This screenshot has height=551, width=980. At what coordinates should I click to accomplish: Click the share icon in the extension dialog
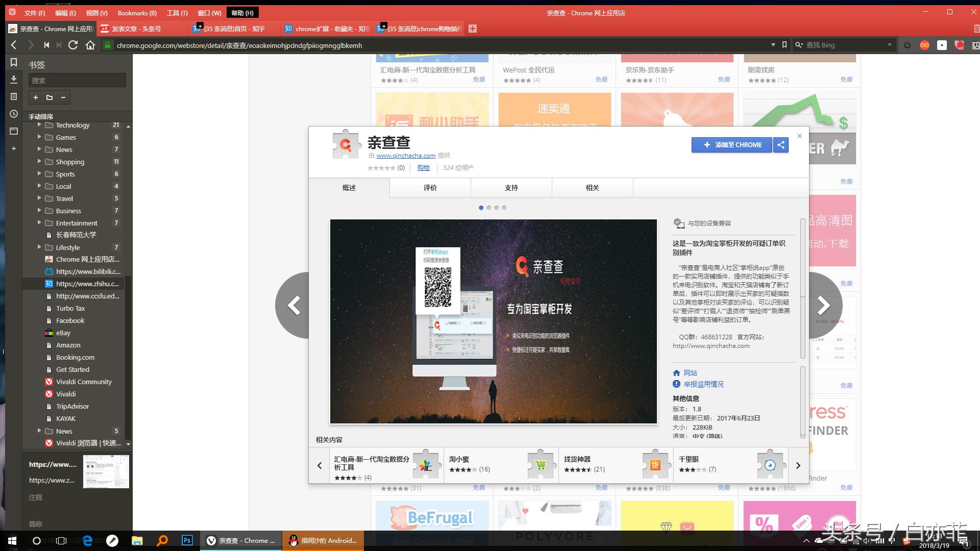click(780, 145)
